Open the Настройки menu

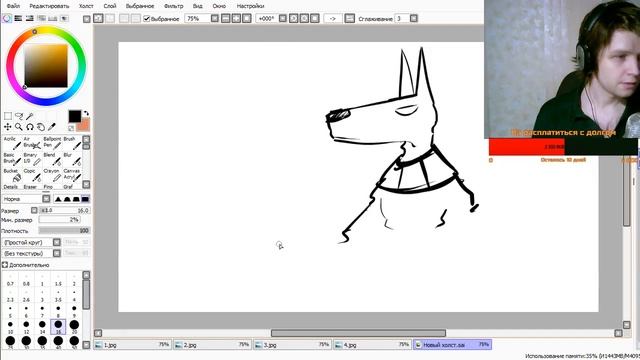pyautogui.click(x=250, y=6)
